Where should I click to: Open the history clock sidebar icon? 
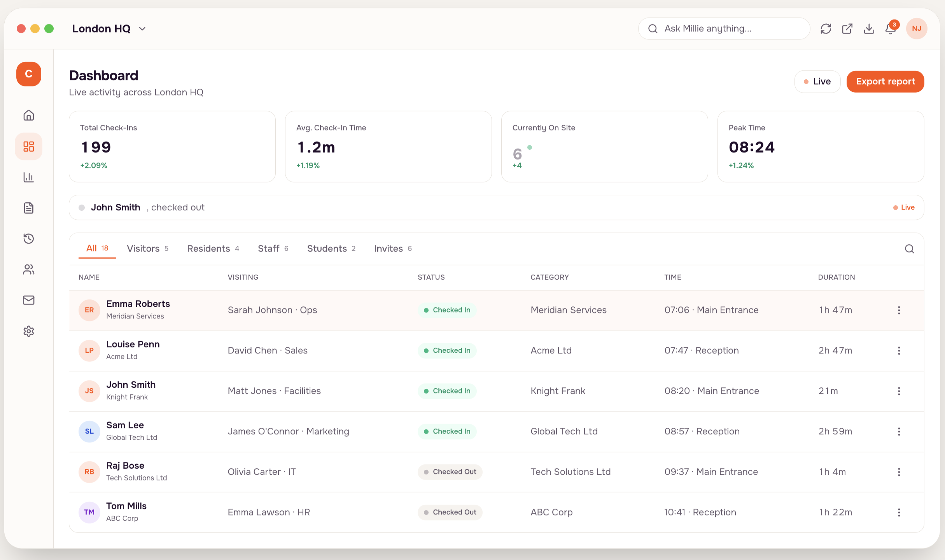[x=29, y=238]
